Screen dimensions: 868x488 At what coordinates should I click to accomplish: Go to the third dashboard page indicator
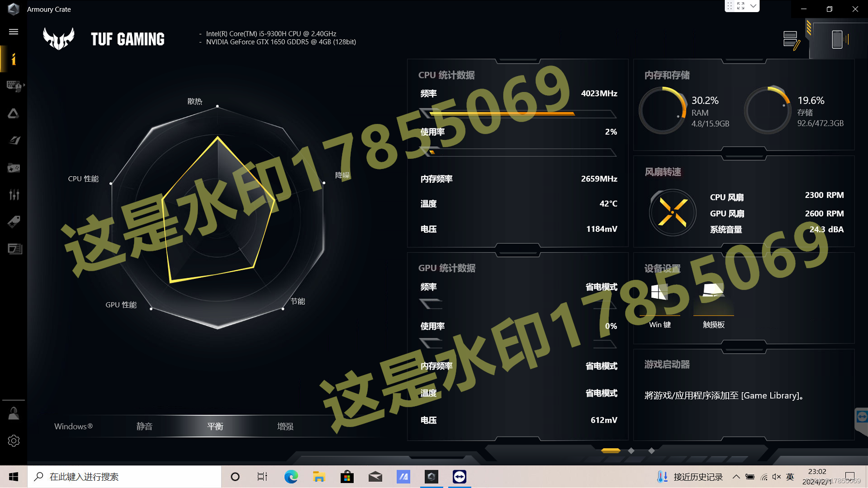pyautogui.click(x=651, y=450)
